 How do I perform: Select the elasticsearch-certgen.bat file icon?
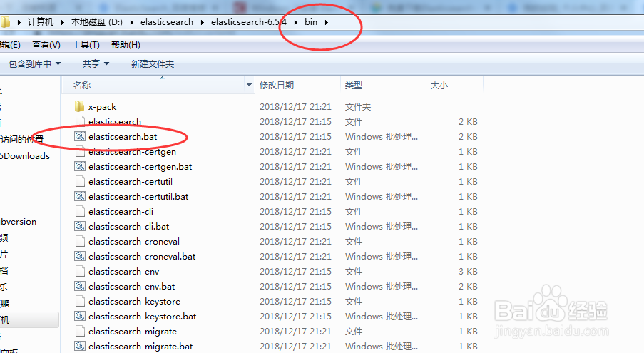coord(80,167)
